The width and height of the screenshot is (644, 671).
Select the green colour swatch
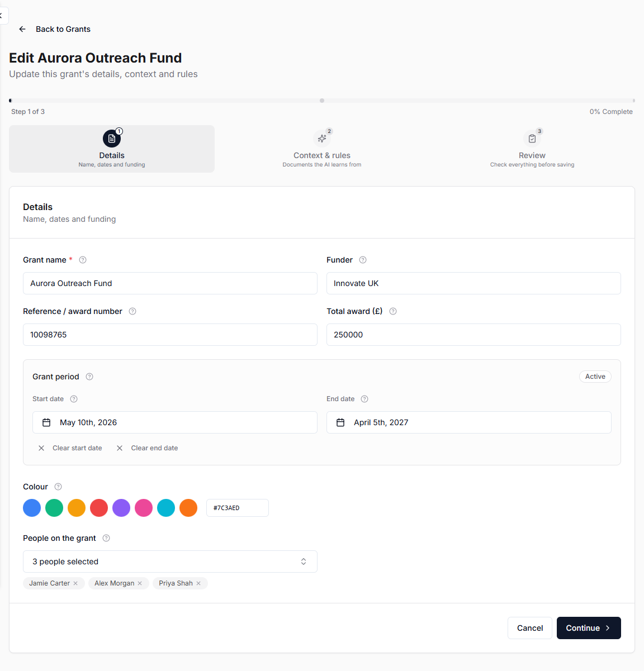coord(54,508)
